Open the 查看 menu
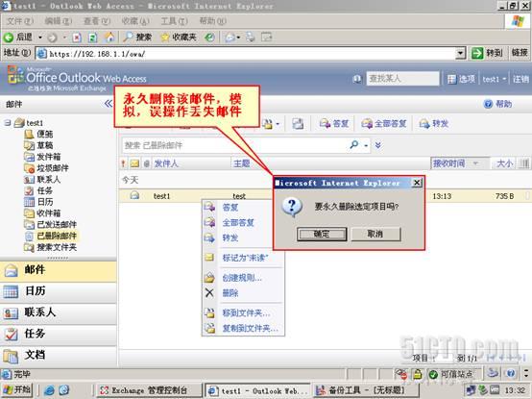Viewport: 532px width, 399px height. click(97, 21)
